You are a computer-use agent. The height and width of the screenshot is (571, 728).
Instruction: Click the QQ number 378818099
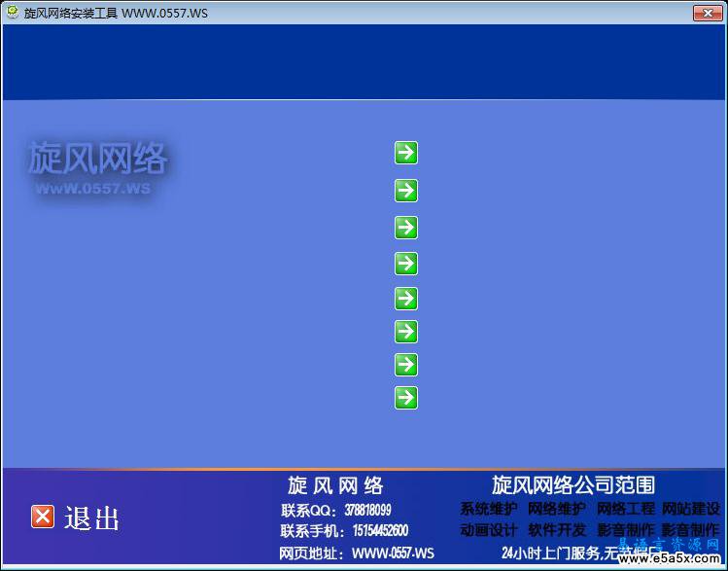pos(367,510)
